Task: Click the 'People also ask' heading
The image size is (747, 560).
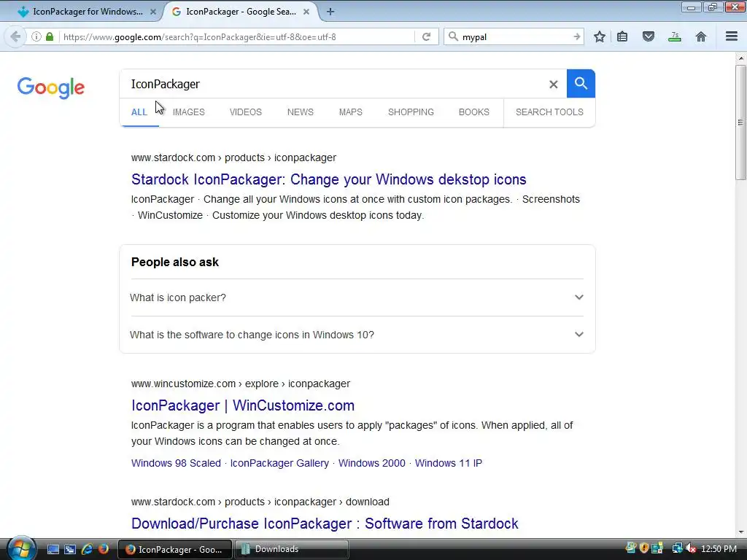Action: click(175, 262)
